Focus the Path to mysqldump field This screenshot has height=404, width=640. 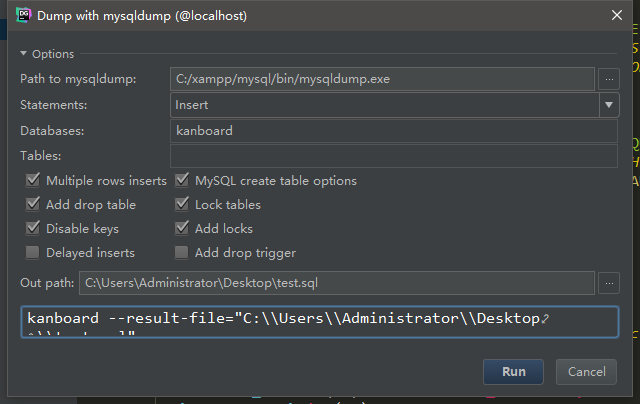[382, 79]
